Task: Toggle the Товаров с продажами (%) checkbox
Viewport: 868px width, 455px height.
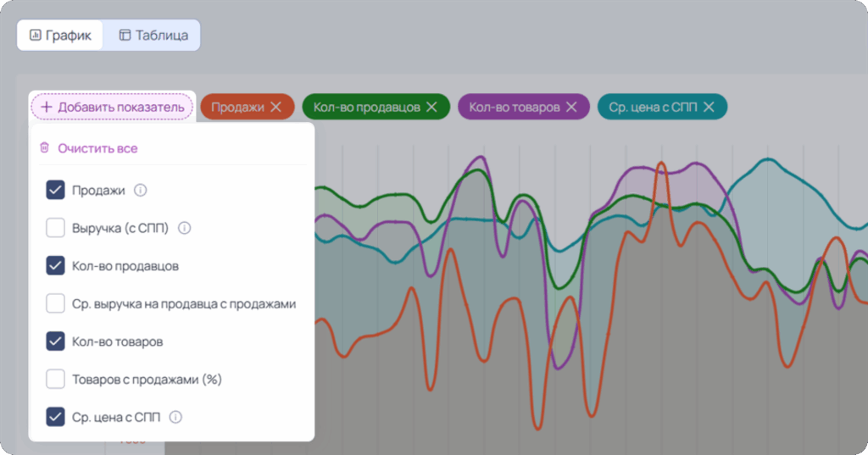Action: click(x=55, y=380)
